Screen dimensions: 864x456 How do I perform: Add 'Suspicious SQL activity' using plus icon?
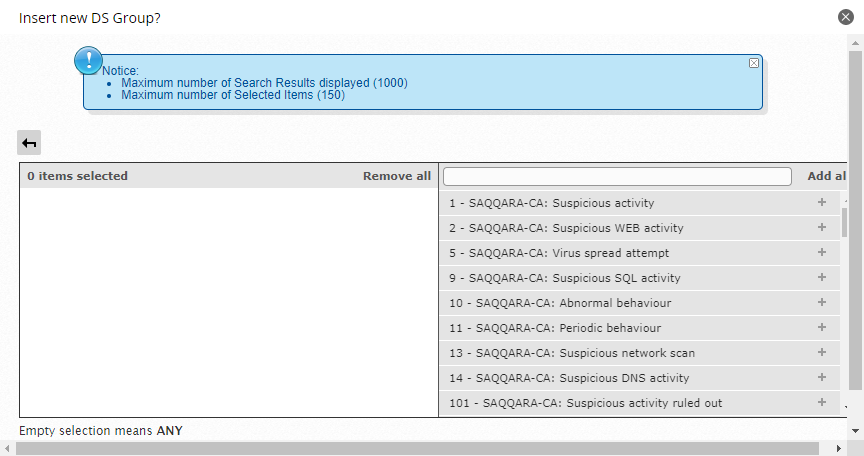point(822,277)
